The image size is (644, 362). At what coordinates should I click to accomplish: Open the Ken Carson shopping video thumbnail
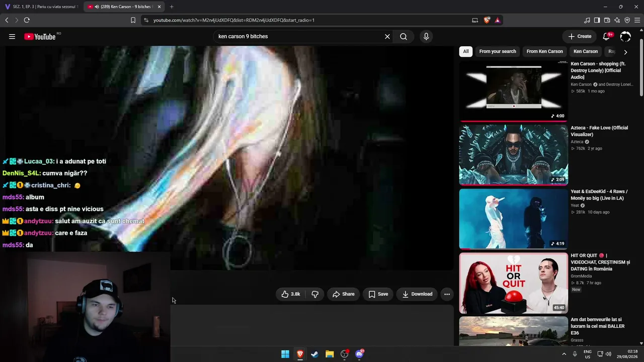pyautogui.click(x=514, y=91)
